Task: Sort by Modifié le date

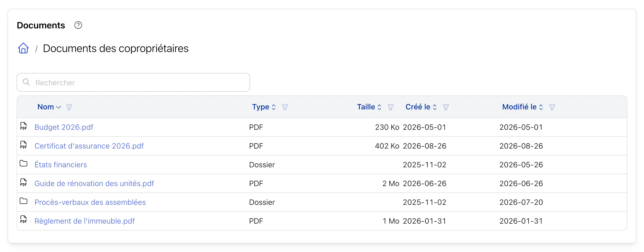Action: 523,107
